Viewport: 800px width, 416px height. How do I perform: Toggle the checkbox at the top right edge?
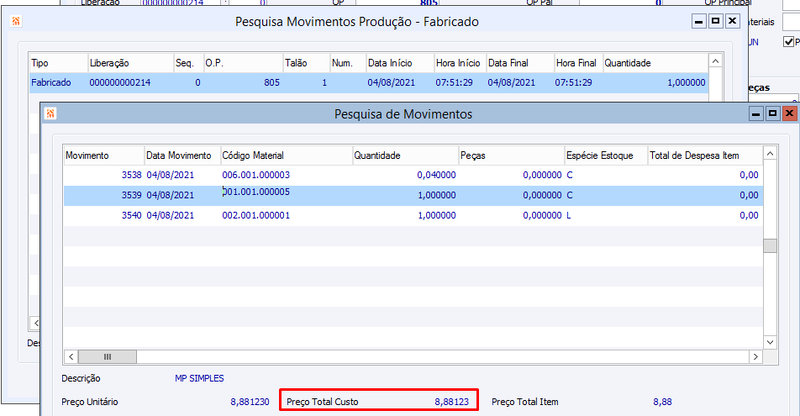tap(788, 42)
